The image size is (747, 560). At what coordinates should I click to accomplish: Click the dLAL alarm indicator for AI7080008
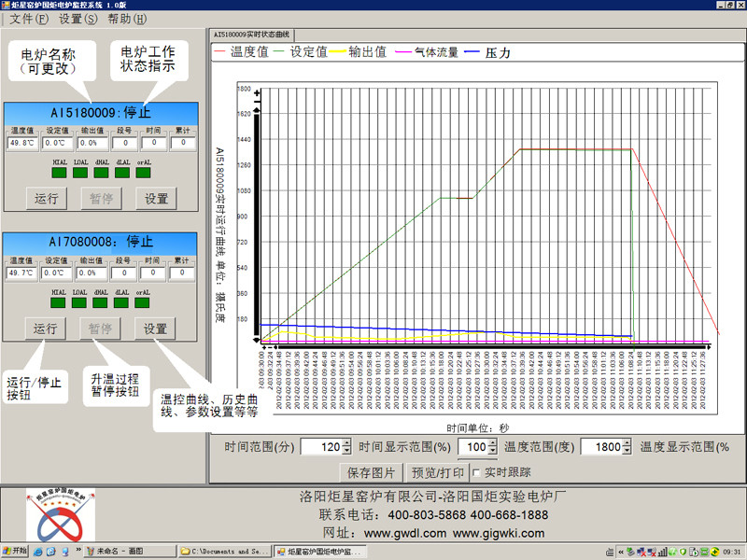point(121,301)
